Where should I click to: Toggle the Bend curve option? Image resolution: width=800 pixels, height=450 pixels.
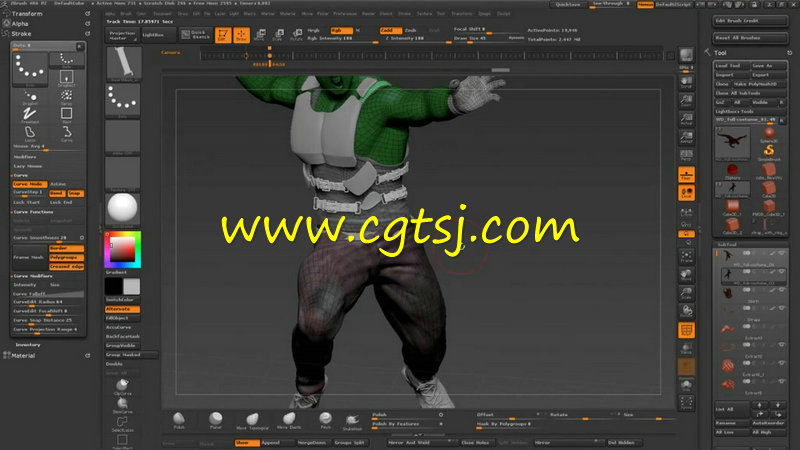coord(57,193)
